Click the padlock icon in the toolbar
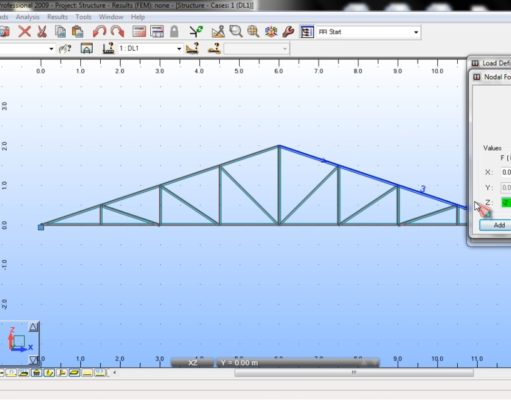Image resolution: width=511 pixels, height=400 pixels. point(174,32)
